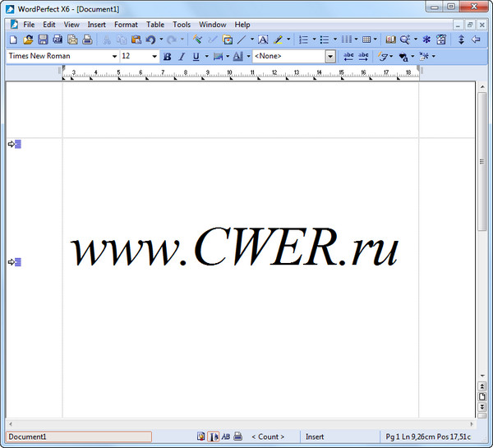This screenshot has width=493, height=448.
Task: Click the Bullets list icon
Action: point(325,39)
